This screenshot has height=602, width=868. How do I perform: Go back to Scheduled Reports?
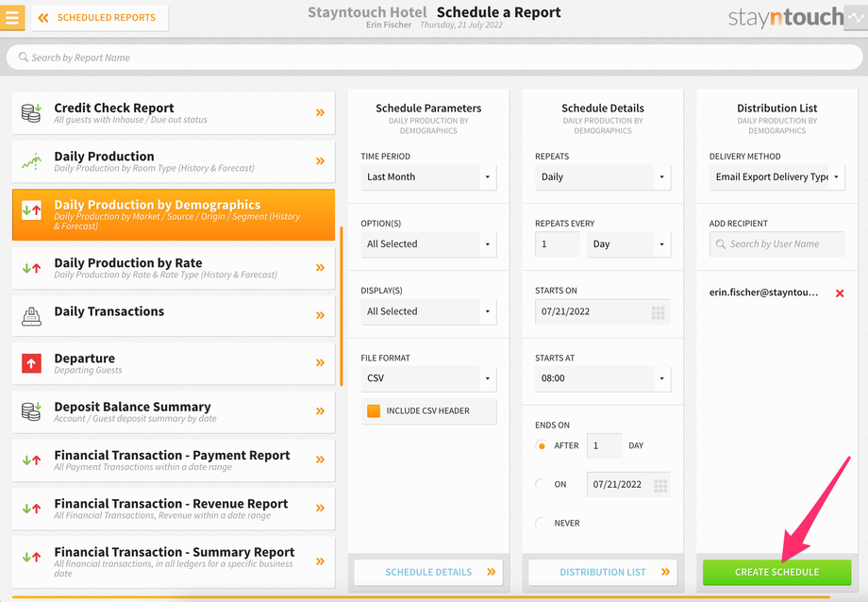click(x=100, y=18)
